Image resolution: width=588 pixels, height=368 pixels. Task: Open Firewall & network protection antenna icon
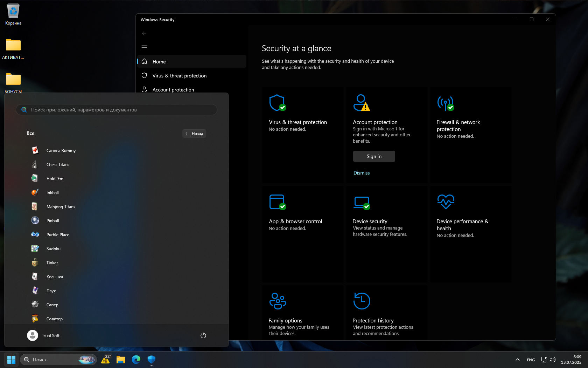[446, 103]
